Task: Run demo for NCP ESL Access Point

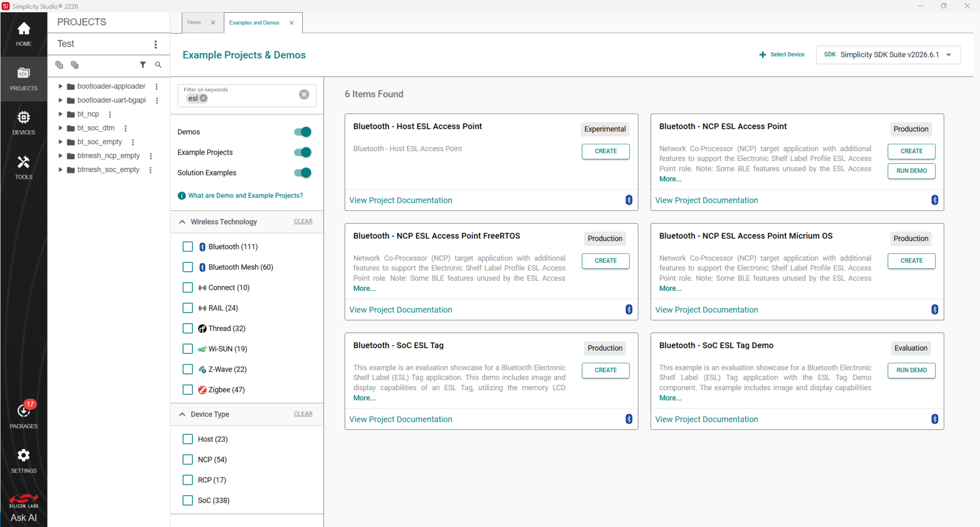Action: pyautogui.click(x=911, y=171)
